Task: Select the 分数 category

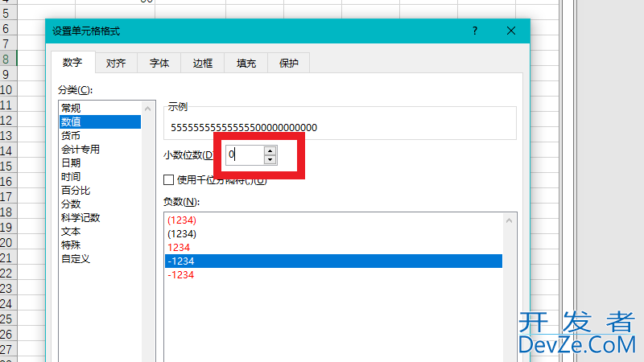Action: [100, 204]
